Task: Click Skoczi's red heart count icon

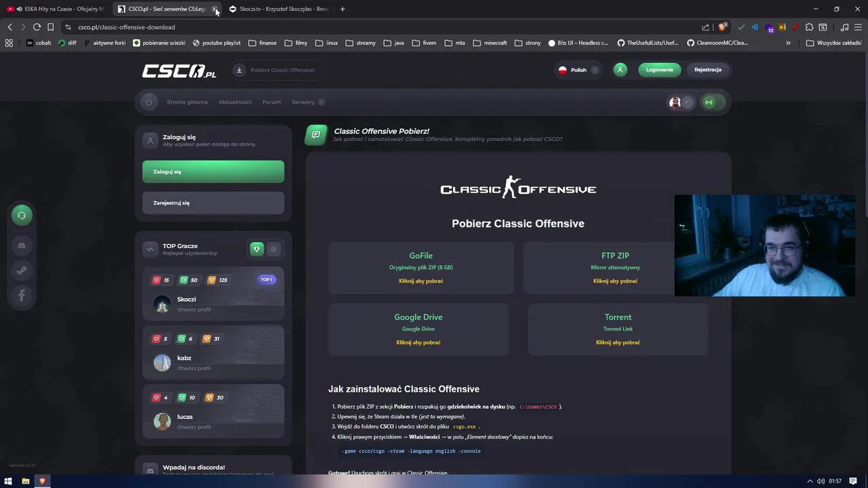Action: tap(156, 280)
